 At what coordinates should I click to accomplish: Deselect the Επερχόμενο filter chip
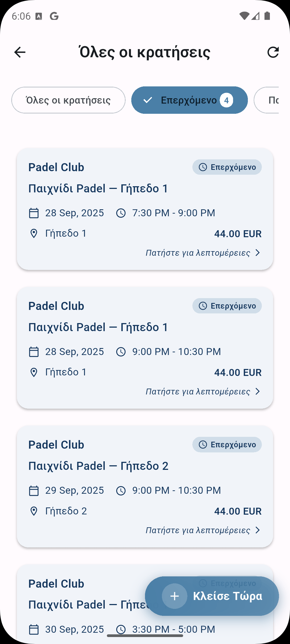[x=189, y=100]
